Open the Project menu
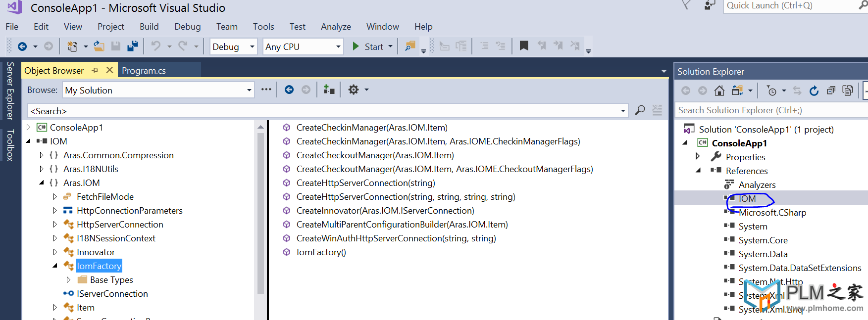868x320 pixels. click(x=111, y=27)
